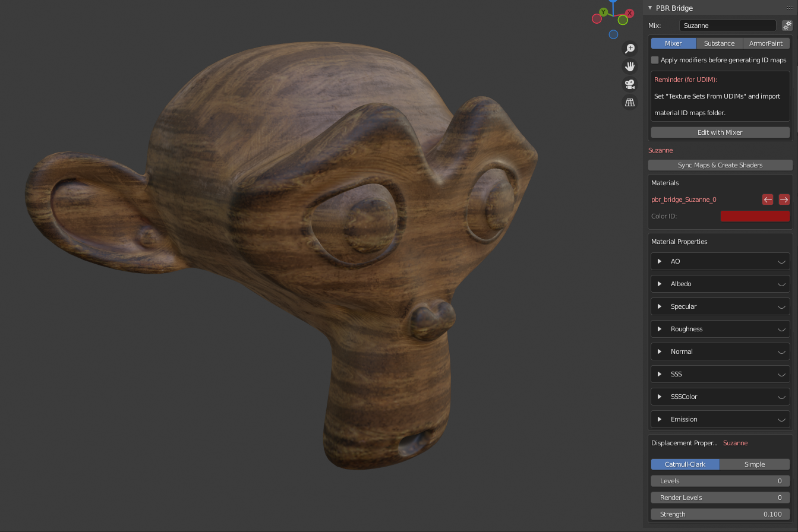Viewport: 798px width, 532px height.
Task: Open the SSS row dropdown chevron
Action: coord(781,375)
